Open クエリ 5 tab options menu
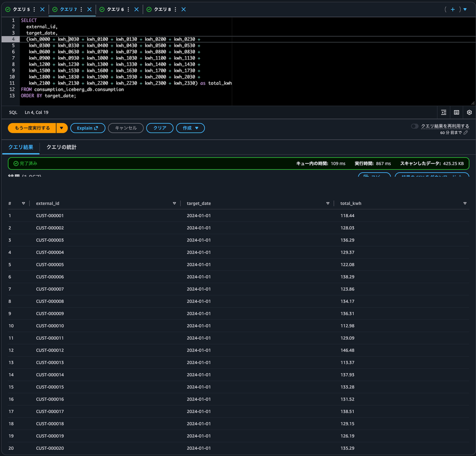The height and width of the screenshot is (456, 476). pyautogui.click(x=34, y=9)
